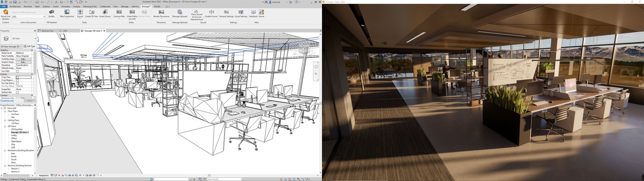The height and width of the screenshot is (181, 644).
Task: Click the Enable Sound speaker icon
Action: point(211,12)
